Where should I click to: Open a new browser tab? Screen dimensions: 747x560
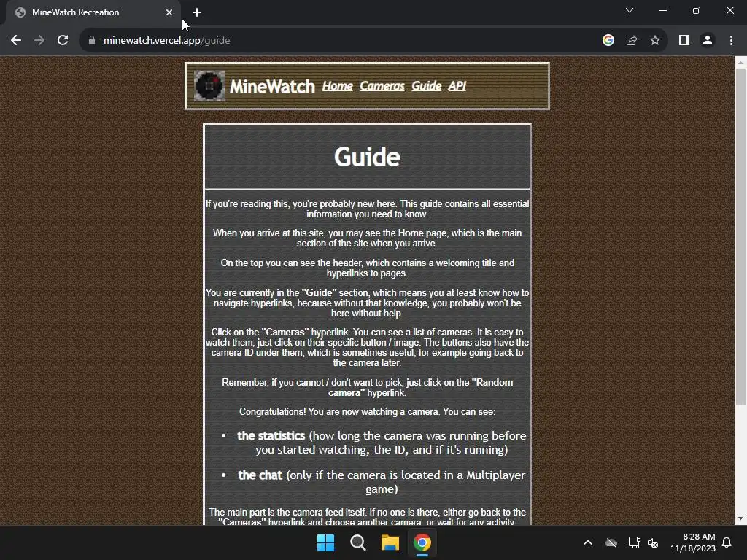(x=197, y=12)
